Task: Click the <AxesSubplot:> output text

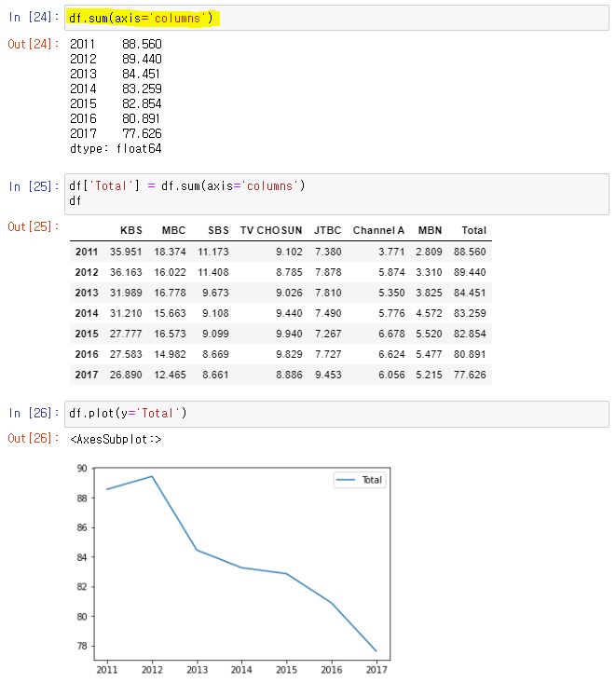Action: click(x=116, y=439)
